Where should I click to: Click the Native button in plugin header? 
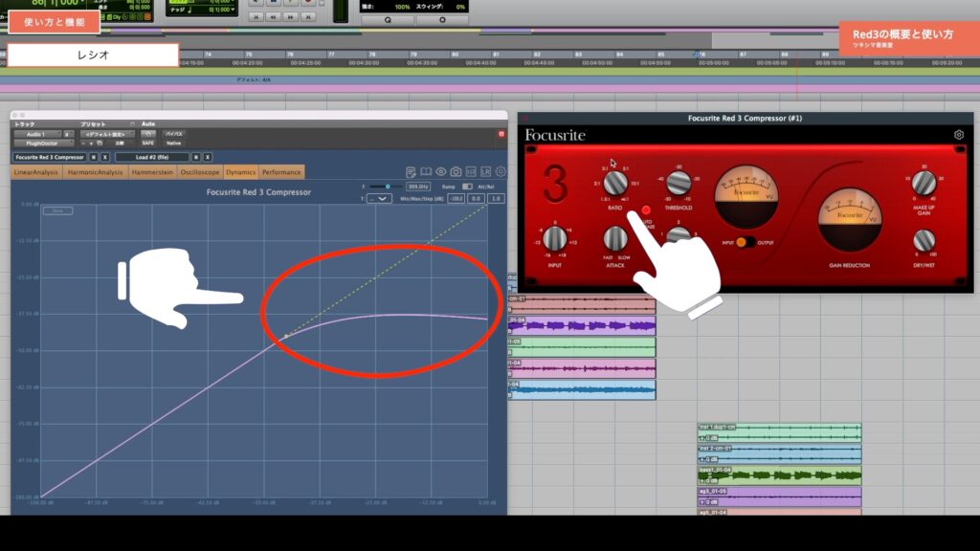click(173, 143)
